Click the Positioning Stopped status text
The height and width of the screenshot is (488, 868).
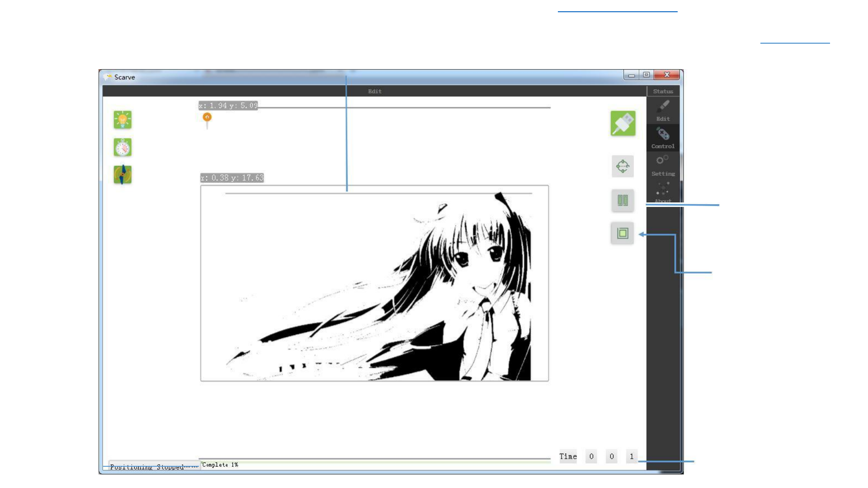pyautogui.click(x=147, y=467)
